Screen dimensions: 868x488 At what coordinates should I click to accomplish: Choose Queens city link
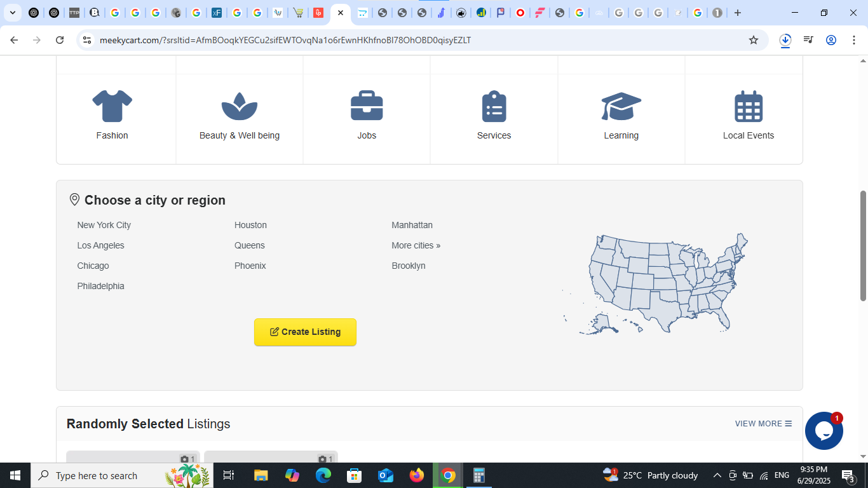(x=250, y=245)
